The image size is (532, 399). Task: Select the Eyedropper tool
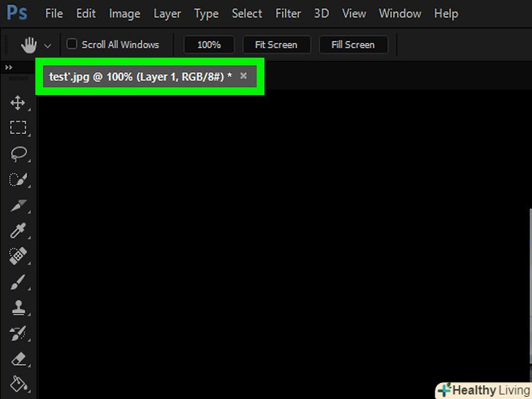18,230
